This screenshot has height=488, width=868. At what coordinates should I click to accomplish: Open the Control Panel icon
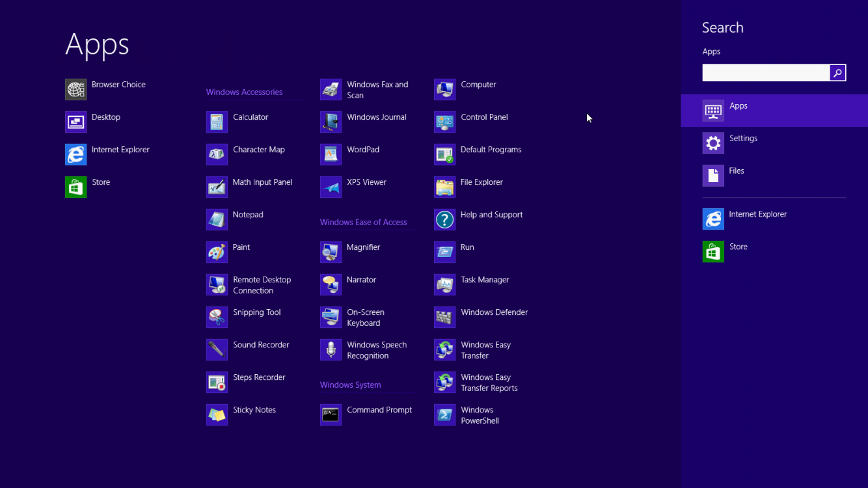(444, 122)
